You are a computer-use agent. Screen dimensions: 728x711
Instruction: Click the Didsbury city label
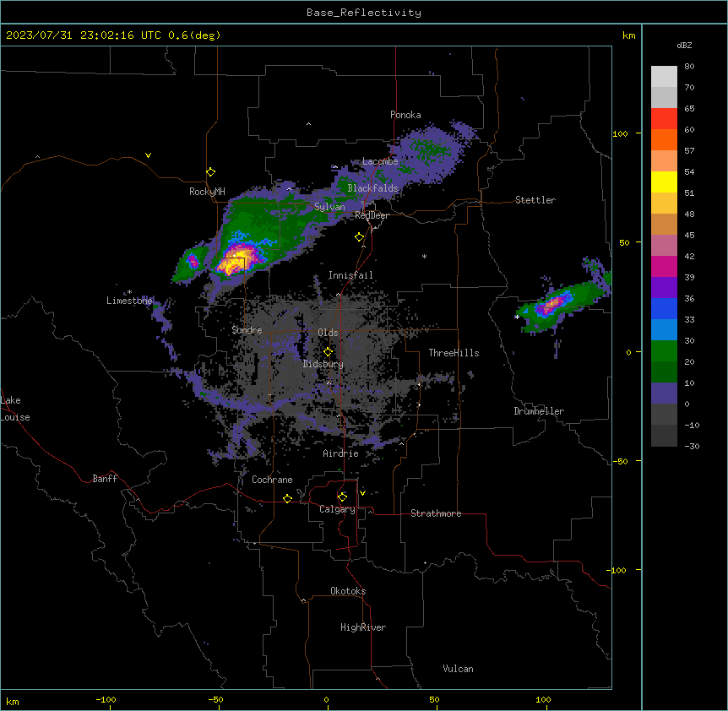point(323,364)
